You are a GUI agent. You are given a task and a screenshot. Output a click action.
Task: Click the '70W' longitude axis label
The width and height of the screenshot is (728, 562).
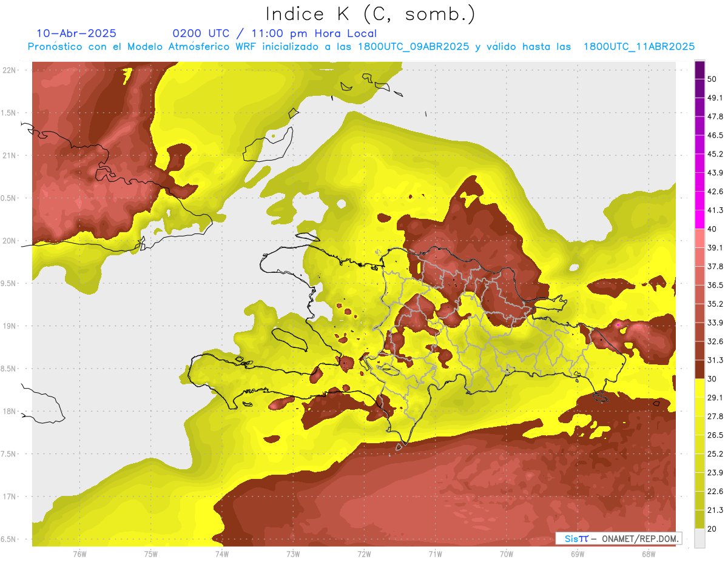(x=506, y=554)
